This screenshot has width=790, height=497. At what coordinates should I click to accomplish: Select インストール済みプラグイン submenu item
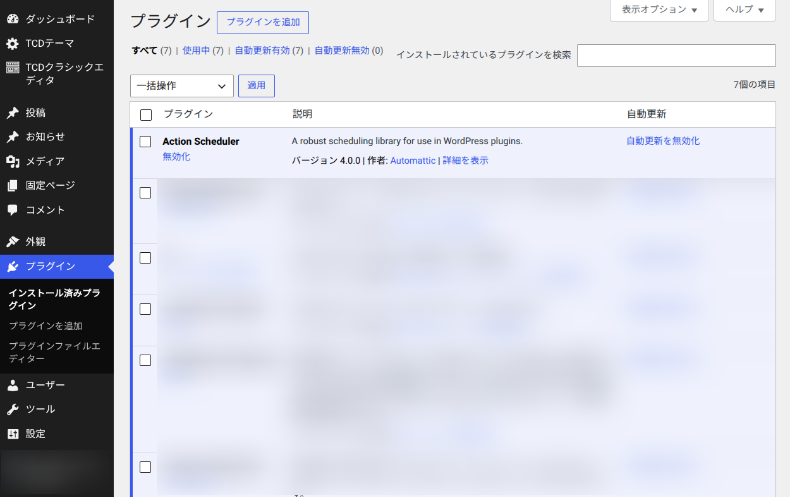point(54,299)
